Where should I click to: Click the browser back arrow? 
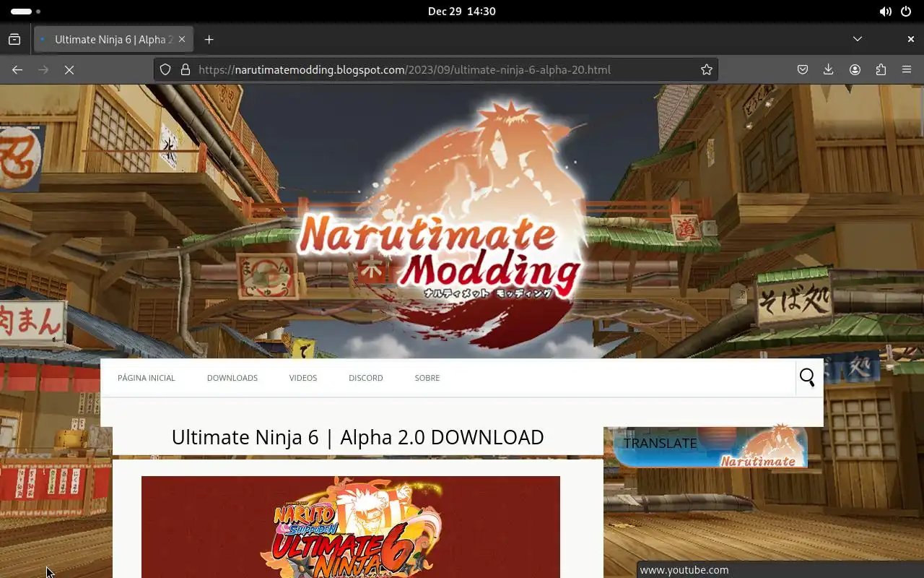[x=17, y=69]
